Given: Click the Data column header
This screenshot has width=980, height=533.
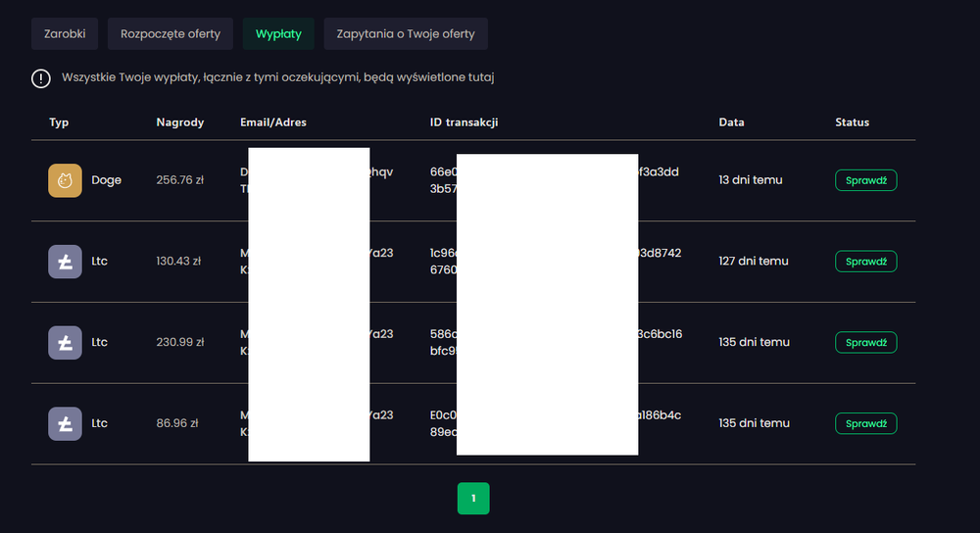Looking at the screenshot, I should coord(731,122).
